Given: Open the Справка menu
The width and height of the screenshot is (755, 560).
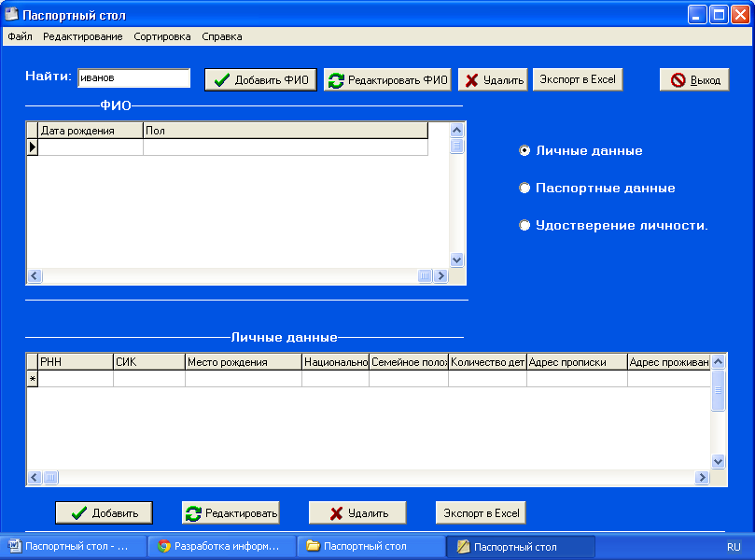Looking at the screenshot, I should click(222, 36).
